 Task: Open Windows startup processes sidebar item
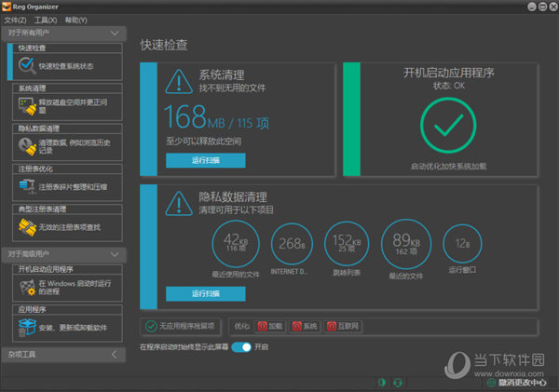27,287
